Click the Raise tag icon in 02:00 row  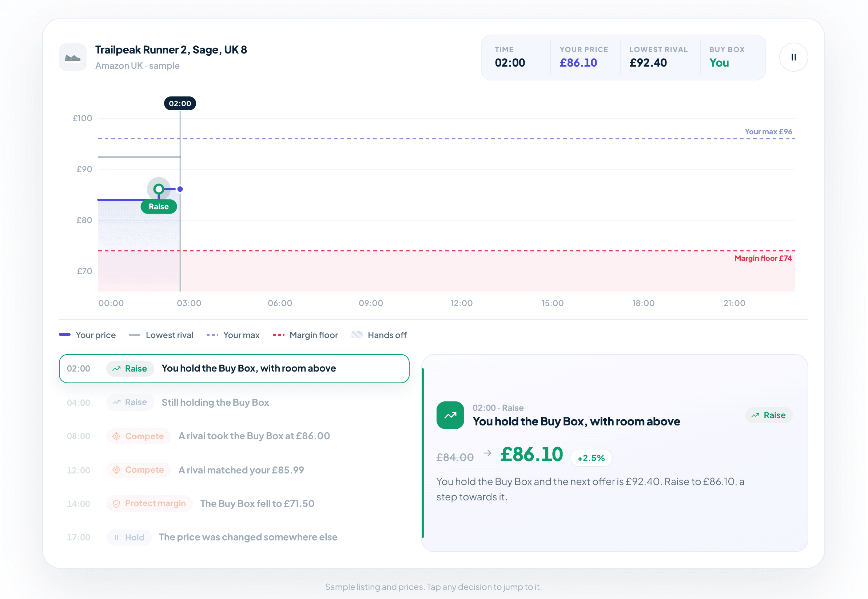[117, 369]
